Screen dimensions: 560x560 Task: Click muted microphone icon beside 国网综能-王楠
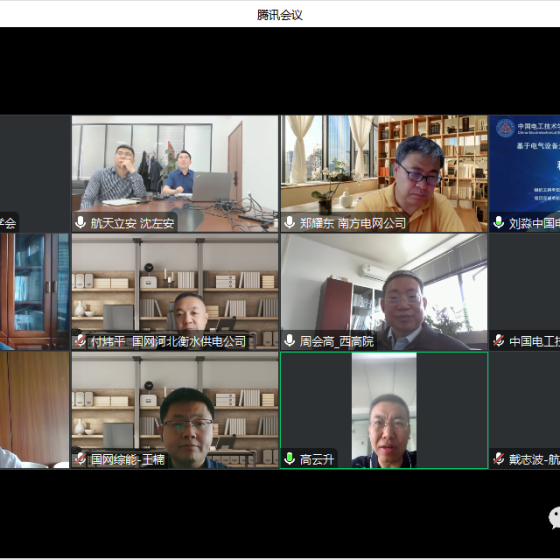click(80, 459)
